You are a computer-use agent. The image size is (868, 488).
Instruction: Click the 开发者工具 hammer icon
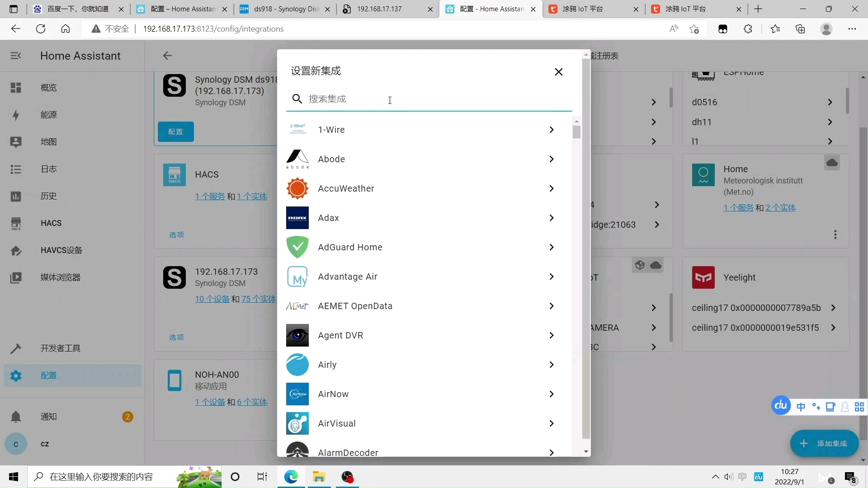coord(16,348)
